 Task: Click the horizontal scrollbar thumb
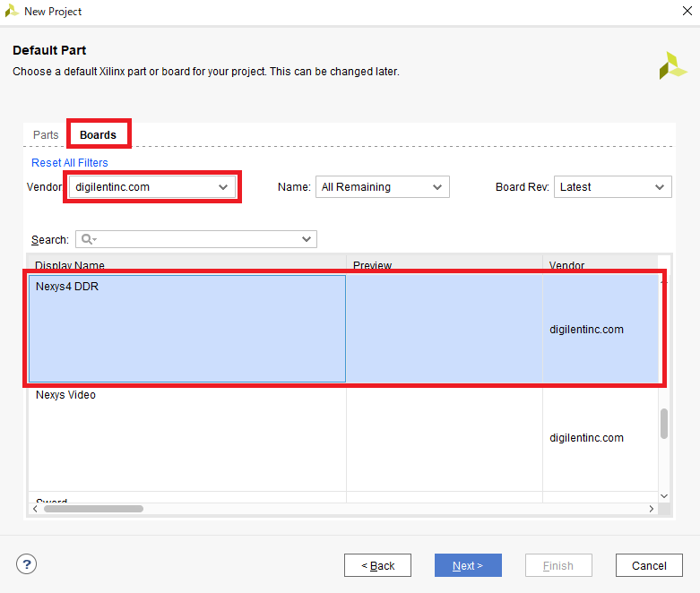point(94,509)
